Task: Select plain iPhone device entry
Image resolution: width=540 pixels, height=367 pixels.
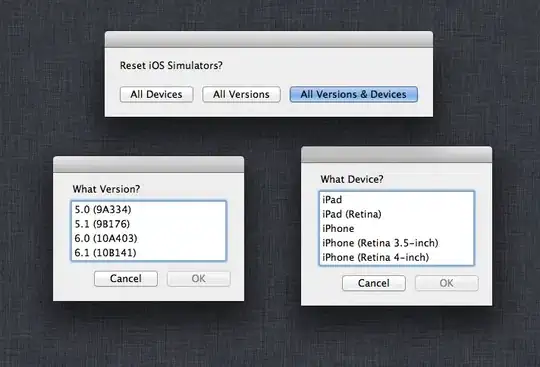Action: point(397,229)
